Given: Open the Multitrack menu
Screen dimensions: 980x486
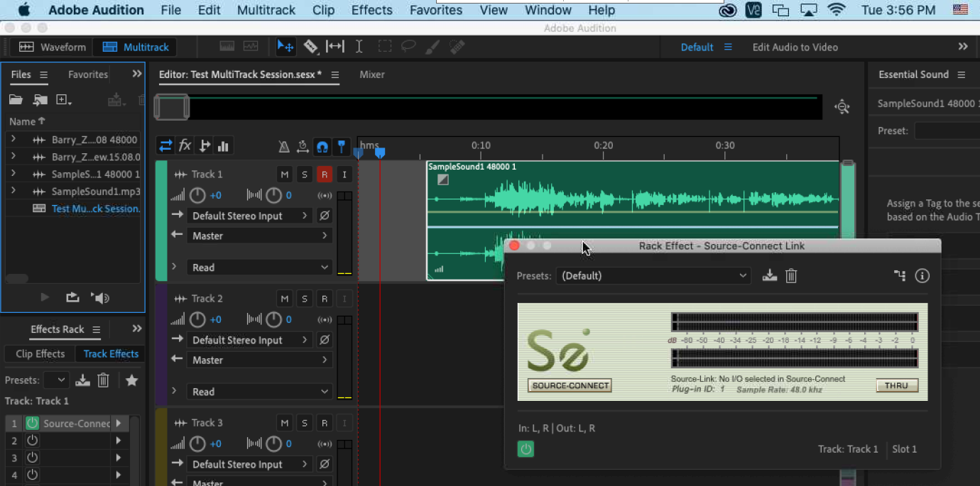Looking at the screenshot, I should (266, 10).
